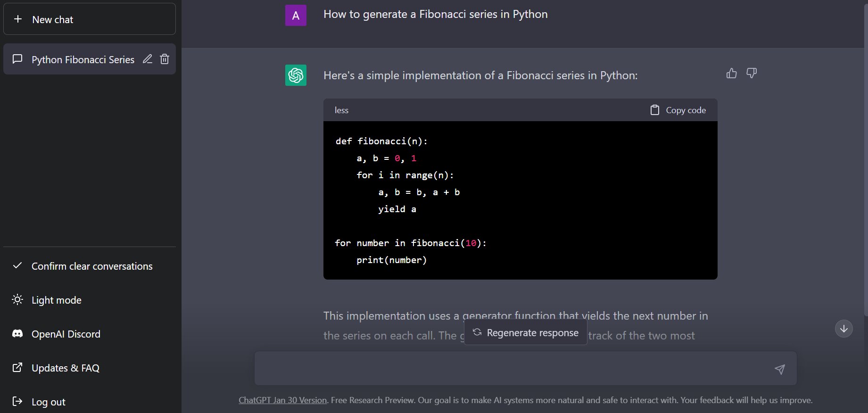The image size is (868, 413).
Task: Delete chat using the trash icon
Action: pyautogui.click(x=165, y=59)
